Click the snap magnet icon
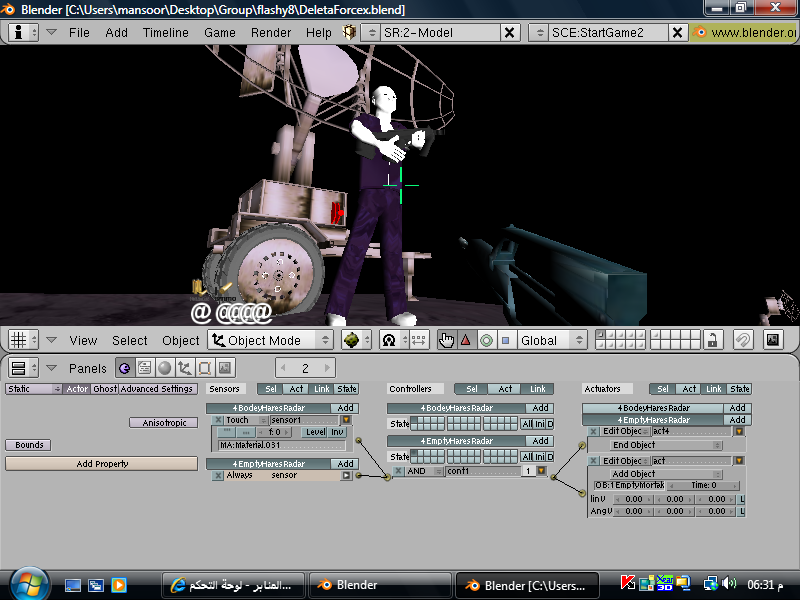 tap(742, 340)
